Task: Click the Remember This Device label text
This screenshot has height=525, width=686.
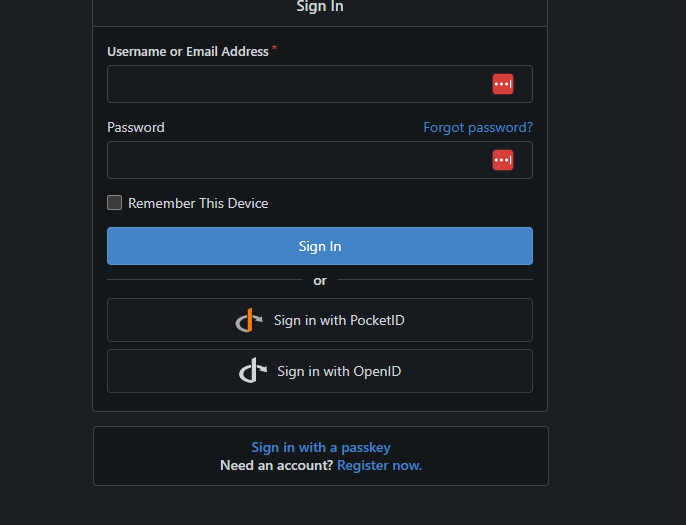Action: coord(198,203)
